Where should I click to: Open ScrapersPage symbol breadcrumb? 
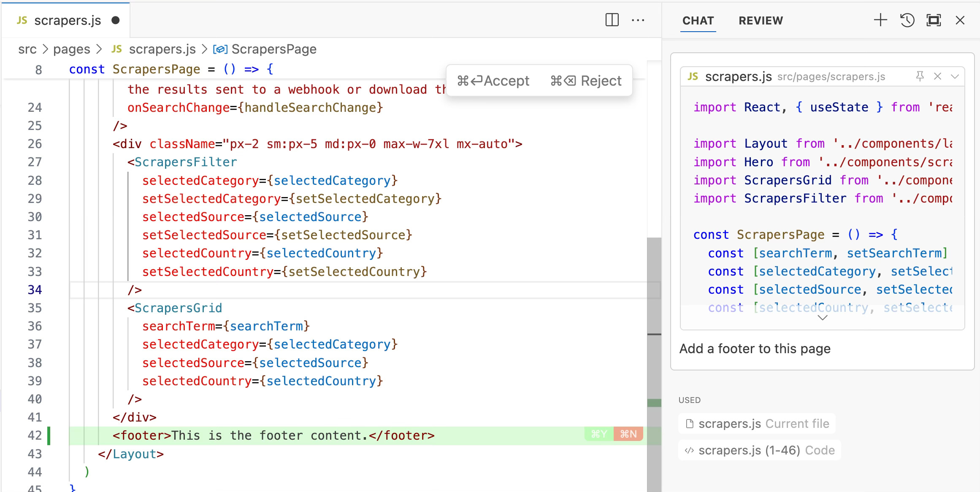tap(274, 49)
